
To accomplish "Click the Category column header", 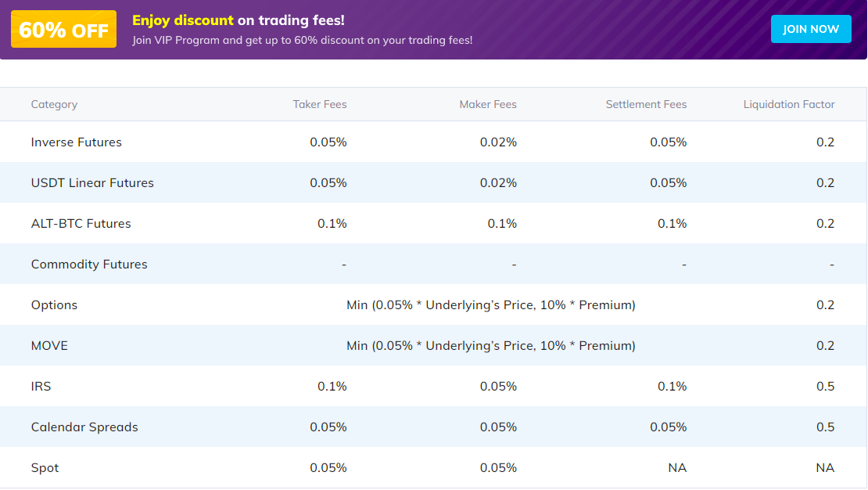I will [x=54, y=104].
